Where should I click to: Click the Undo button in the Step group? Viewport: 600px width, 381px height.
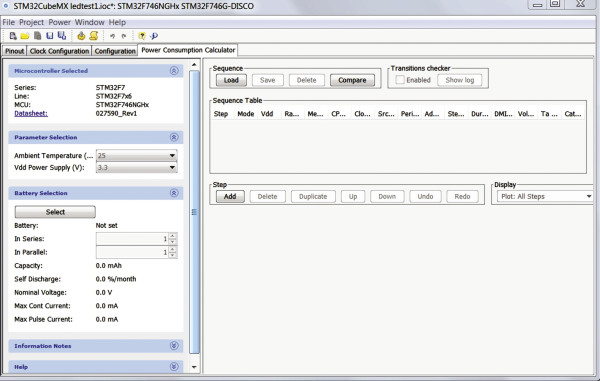coord(425,196)
